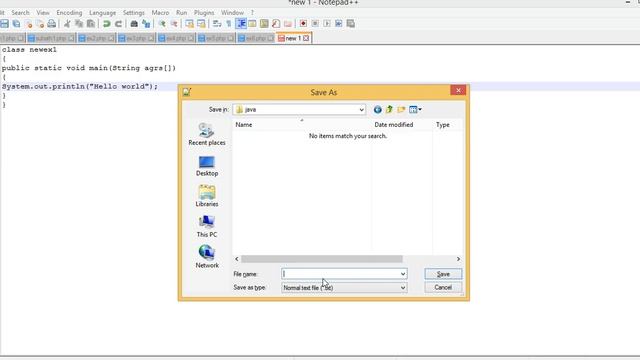Switch to the ex5.php tab
Screen dimensions: 640x360
point(216,38)
